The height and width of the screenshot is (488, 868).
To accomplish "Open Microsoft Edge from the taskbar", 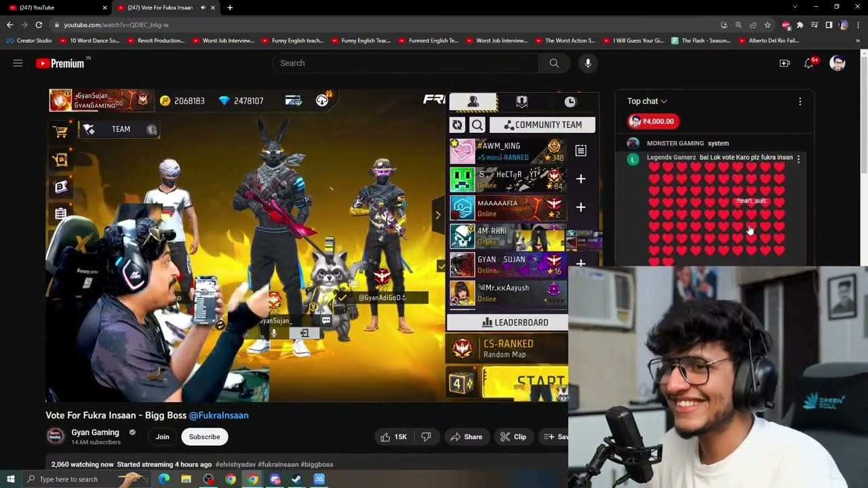I will click(x=164, y=479).
